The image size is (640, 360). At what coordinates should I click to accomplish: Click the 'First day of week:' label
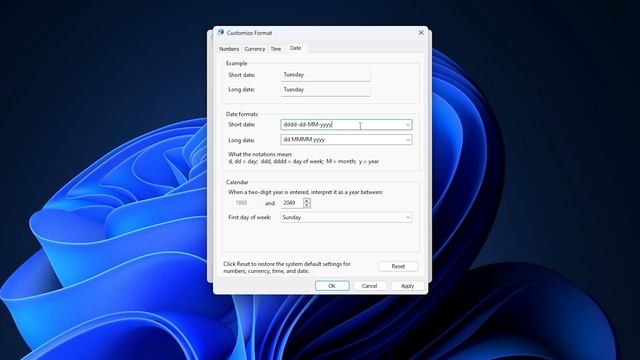(x=249, y=218)
